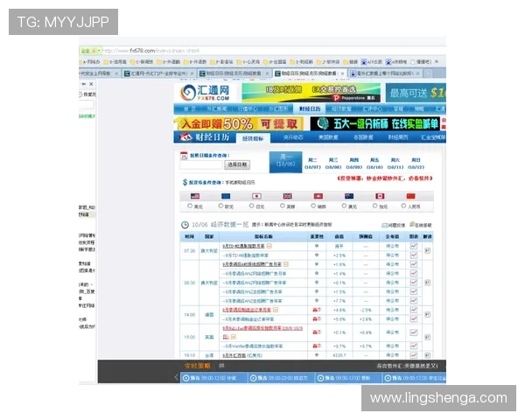
Task: Click the calendar icon beside date query
Action: 184,154
